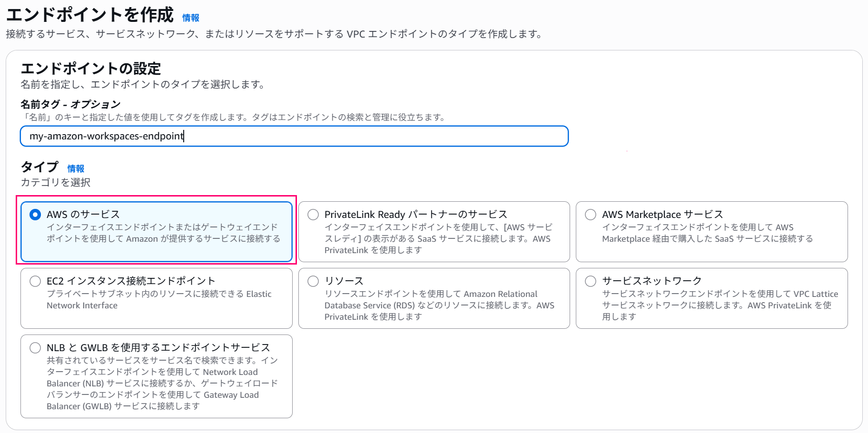Open 情報 link next to エンドポイントを作成
The image size is (868, 433).
point(191,18)
